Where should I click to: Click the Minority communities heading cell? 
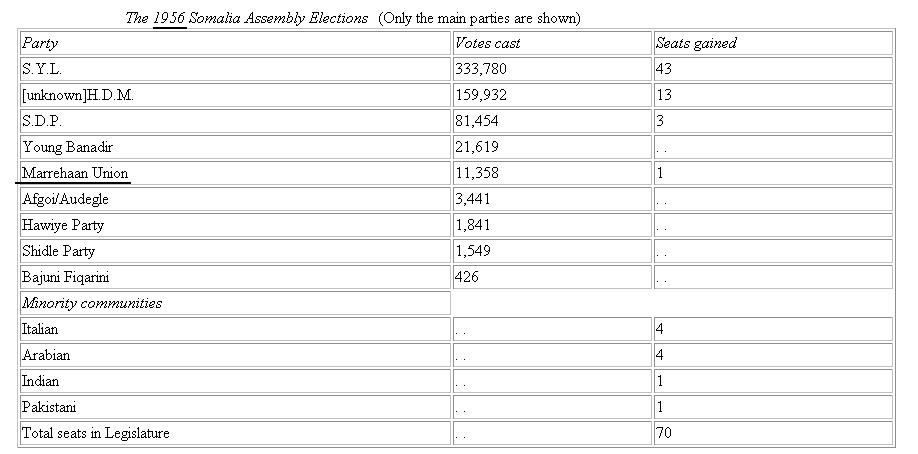[235, 303]
